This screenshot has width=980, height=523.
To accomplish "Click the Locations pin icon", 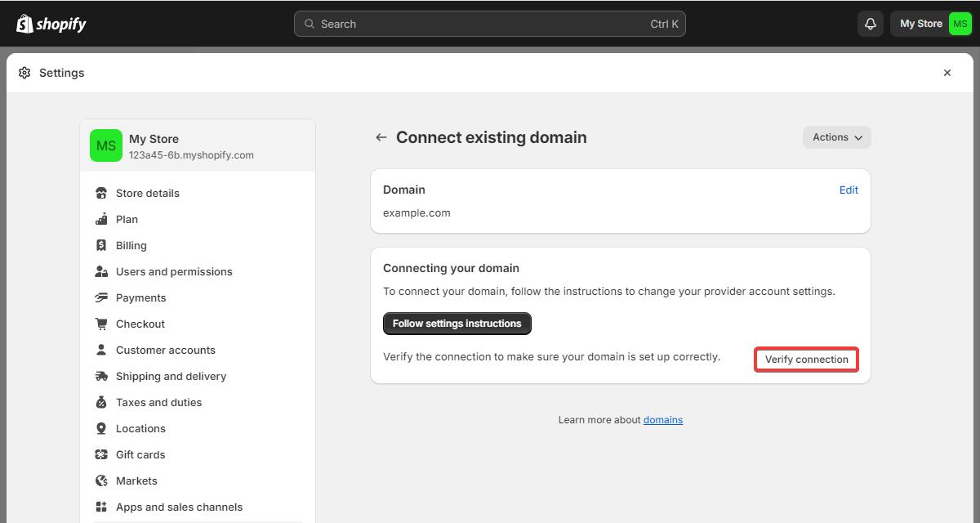I will [101, 428].
